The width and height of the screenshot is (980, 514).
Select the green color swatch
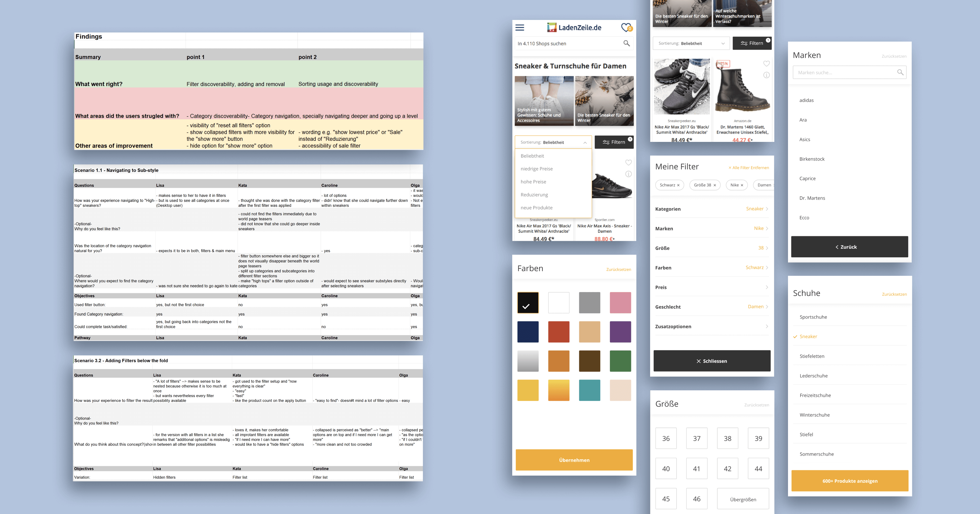click(x=620, y=361)
